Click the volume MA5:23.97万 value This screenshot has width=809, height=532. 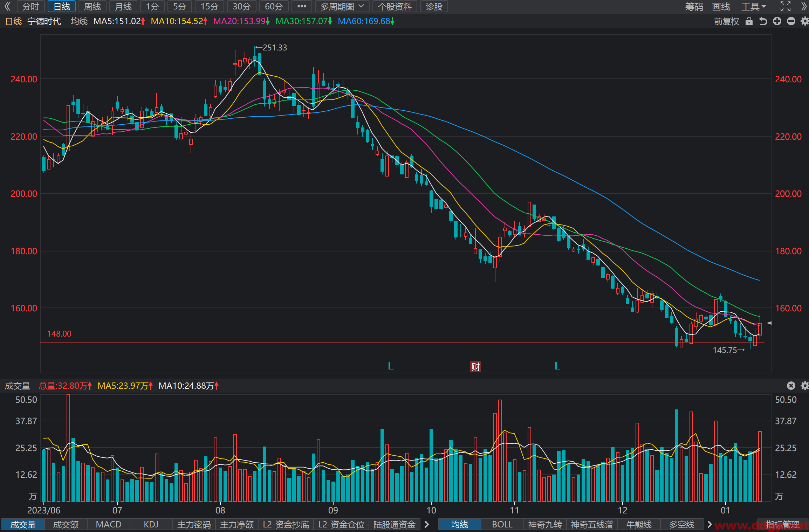tap(125, 386)
